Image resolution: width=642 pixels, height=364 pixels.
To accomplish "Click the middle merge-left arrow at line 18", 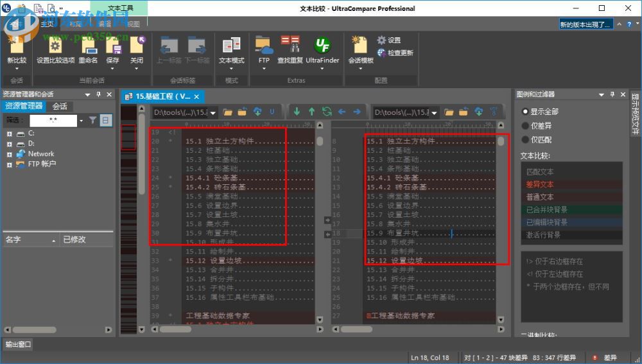I will tap(327, 234).
